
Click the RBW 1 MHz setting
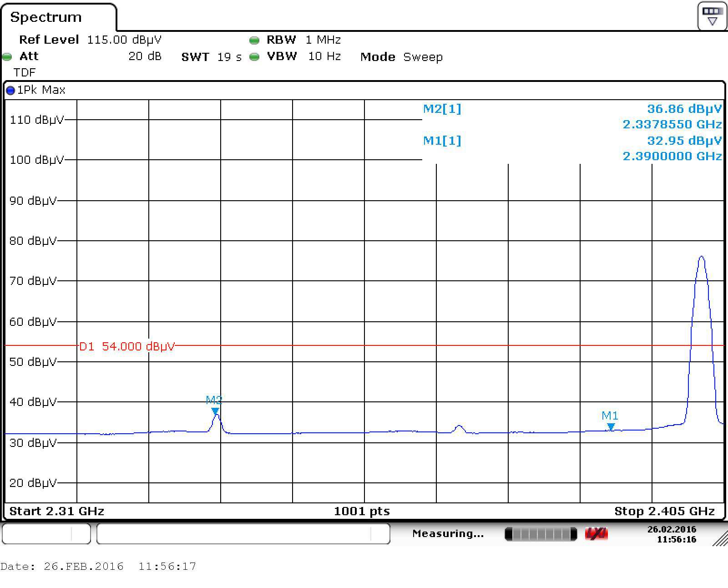pos(303,40)
